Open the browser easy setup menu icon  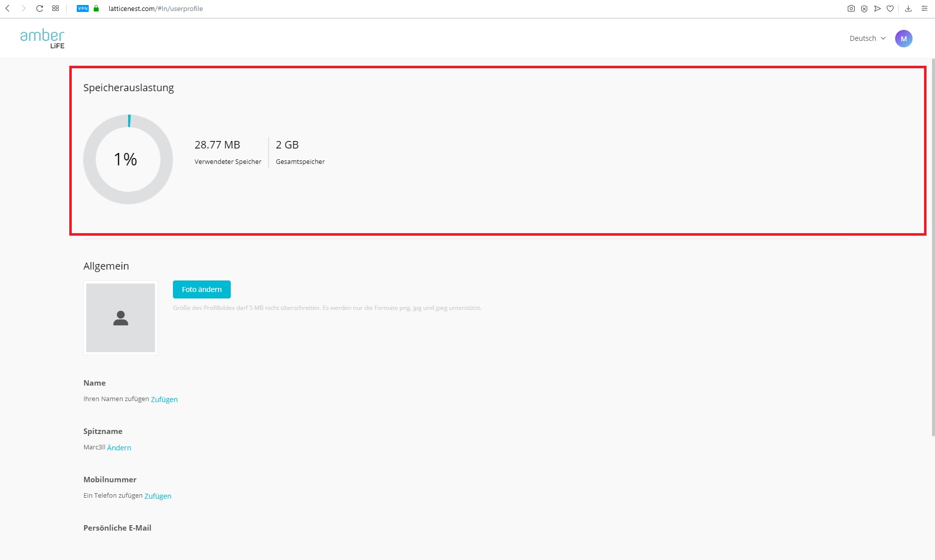point(925,8)
